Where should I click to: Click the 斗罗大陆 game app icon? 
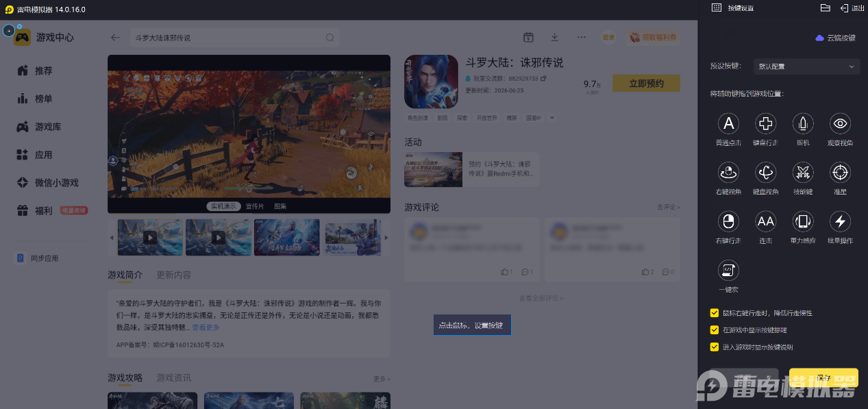431,82
